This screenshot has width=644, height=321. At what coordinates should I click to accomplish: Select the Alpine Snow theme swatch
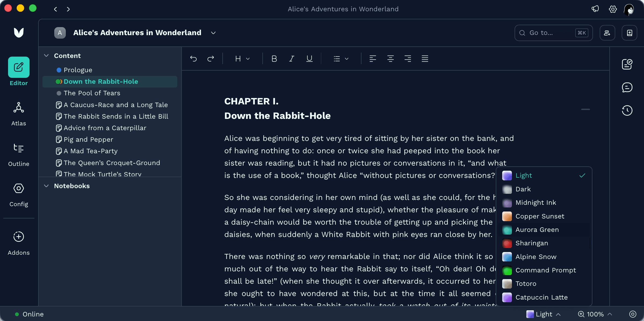[x=507, y=257]
